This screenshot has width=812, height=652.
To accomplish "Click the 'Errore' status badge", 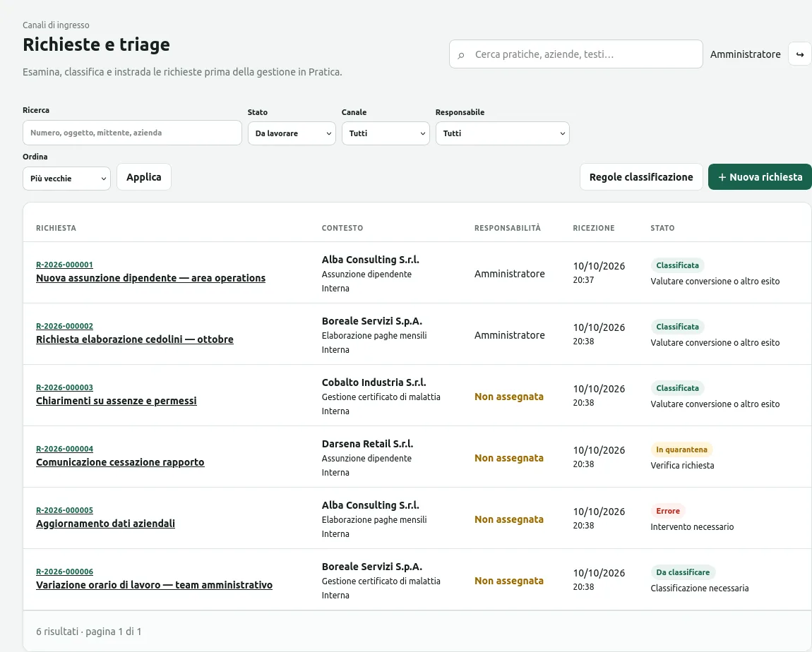I will point(668,512).
